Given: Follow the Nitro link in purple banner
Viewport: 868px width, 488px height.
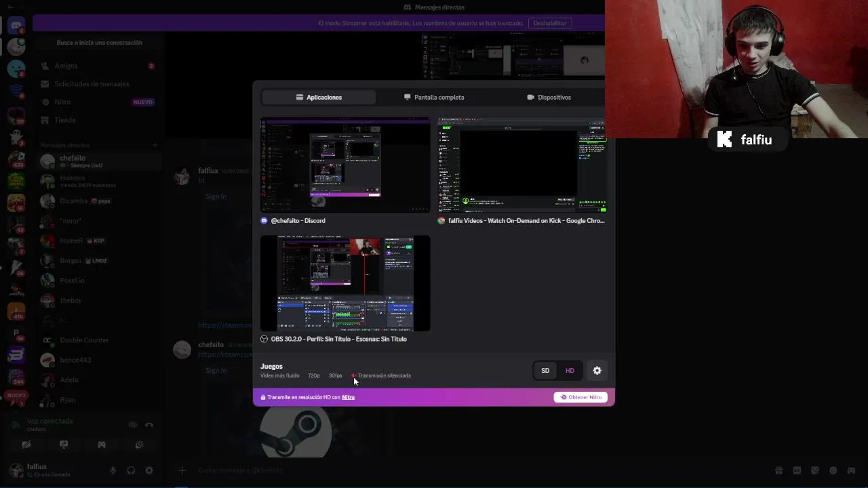Looking at the screenshot, I should coord(348,397).
